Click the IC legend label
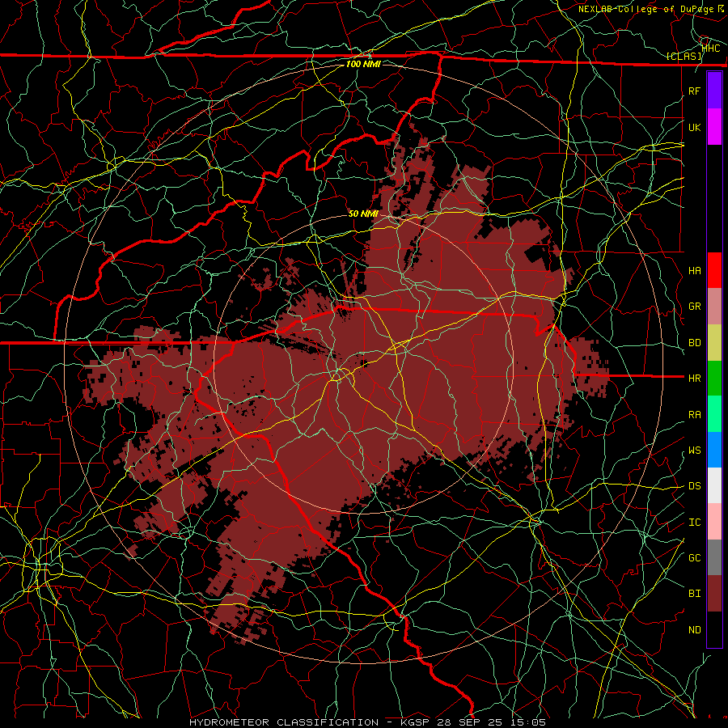Viewport: 728px width, 728px height. [695, 523]
